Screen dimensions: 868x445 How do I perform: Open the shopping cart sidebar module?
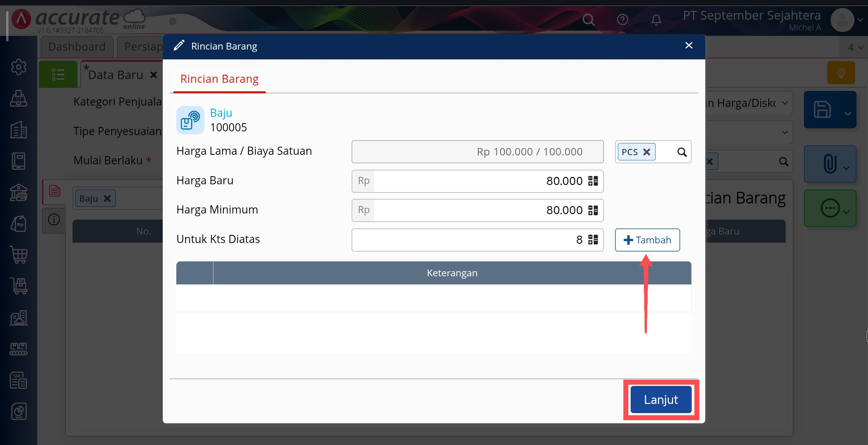(x=19, y=255)
